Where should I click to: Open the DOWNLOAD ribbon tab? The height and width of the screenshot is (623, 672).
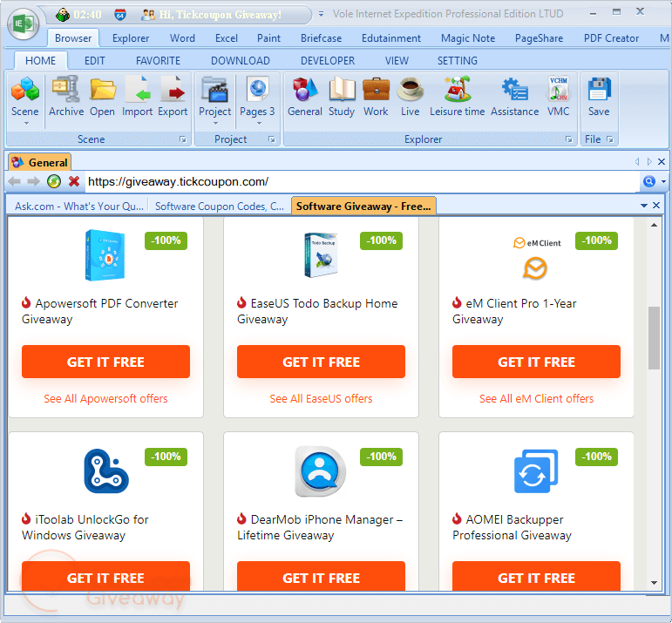pos(241,61)
